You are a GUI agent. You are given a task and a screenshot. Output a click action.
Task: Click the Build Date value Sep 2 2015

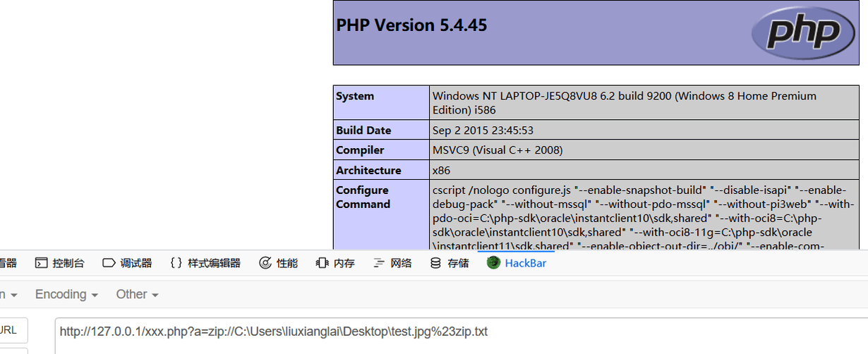(483, 130)
